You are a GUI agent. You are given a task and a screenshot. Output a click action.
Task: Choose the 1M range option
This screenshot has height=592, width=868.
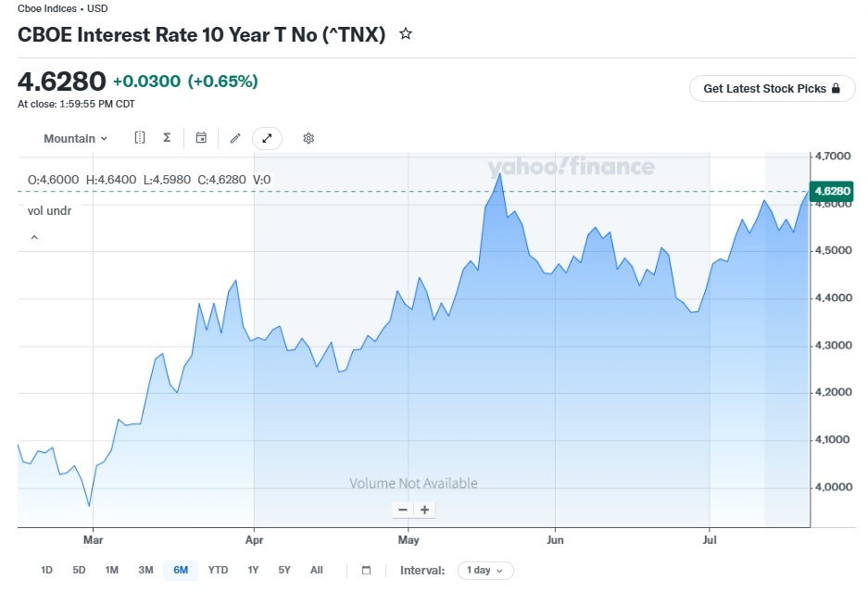point(112,570)
